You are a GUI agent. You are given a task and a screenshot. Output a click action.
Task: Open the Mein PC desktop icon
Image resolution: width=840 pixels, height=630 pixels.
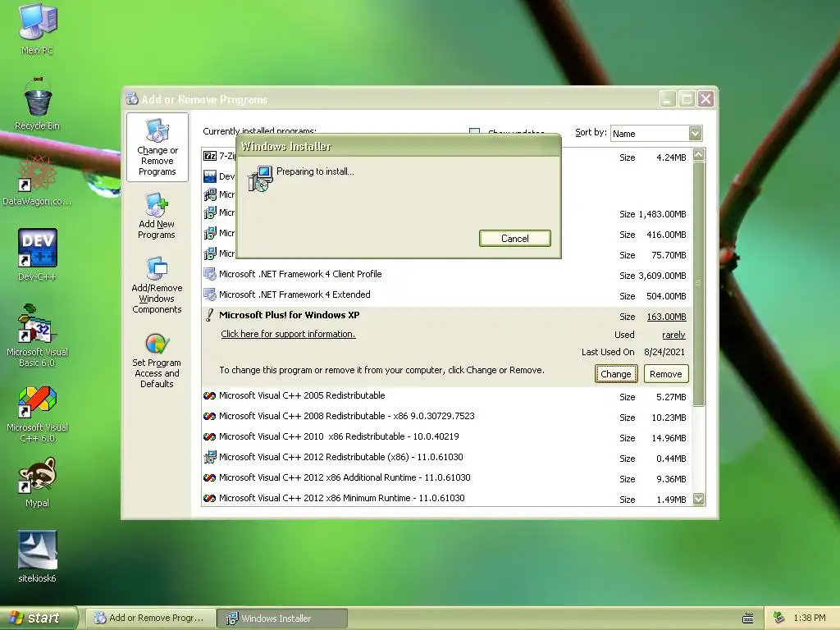tap(37, 28)
